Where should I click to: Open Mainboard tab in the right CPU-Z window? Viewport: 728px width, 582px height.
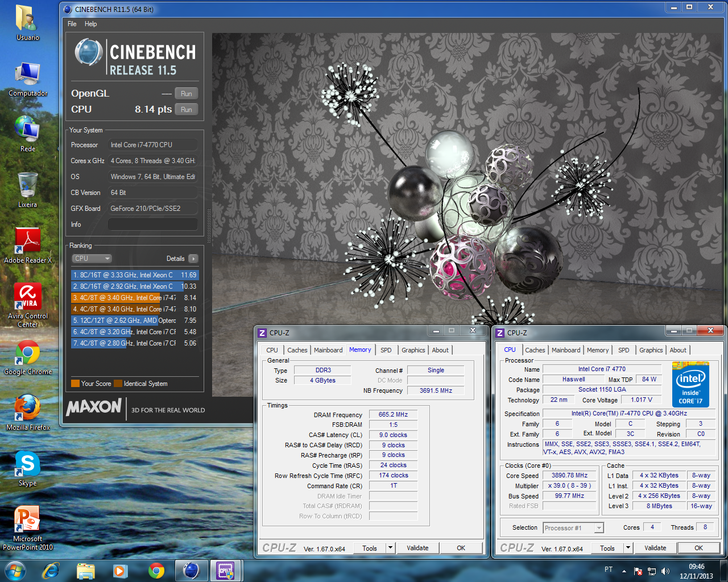(566, 350)
